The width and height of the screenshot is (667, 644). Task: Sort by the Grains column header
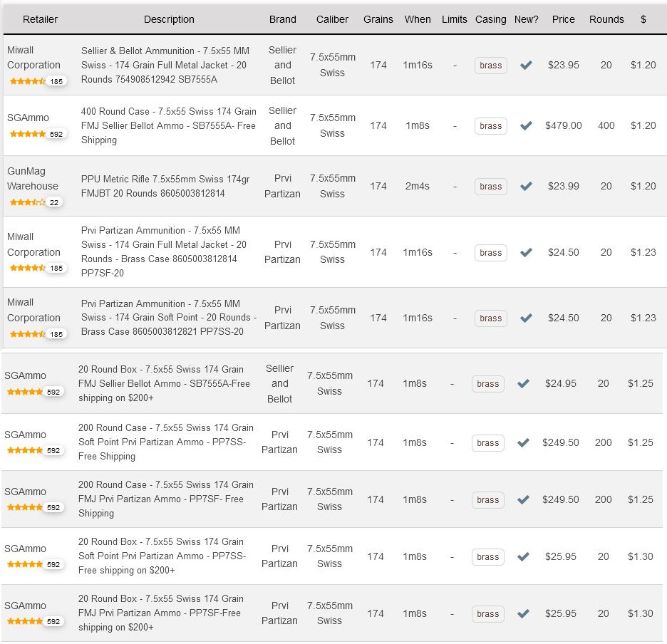click(x=378, y=19)
